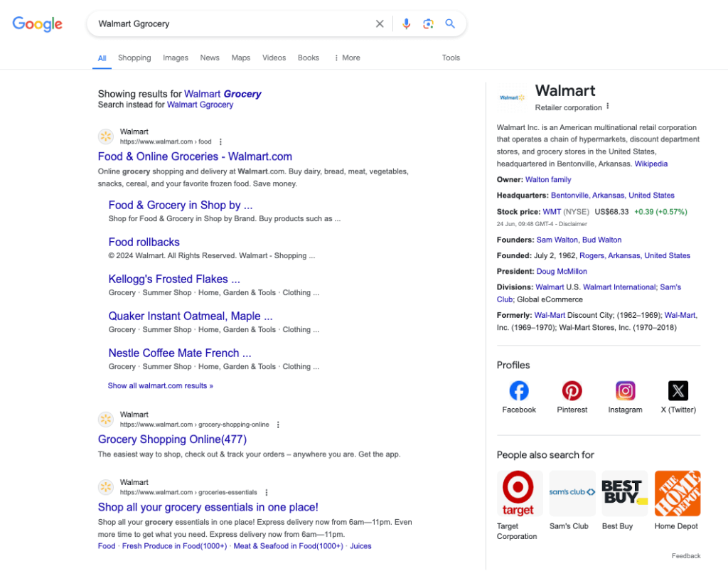Click the Target Corporation thumbnail

(519, 493)
